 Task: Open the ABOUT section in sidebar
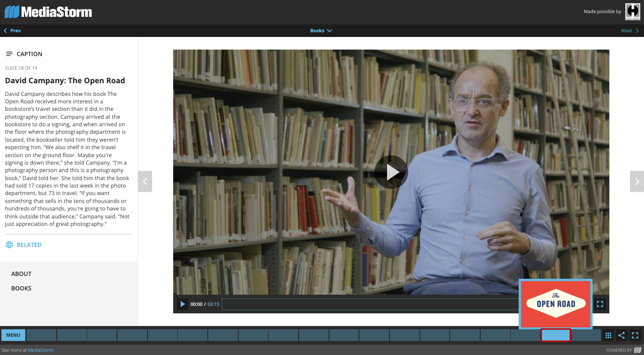pyautogui.click(x=22, y=274)
